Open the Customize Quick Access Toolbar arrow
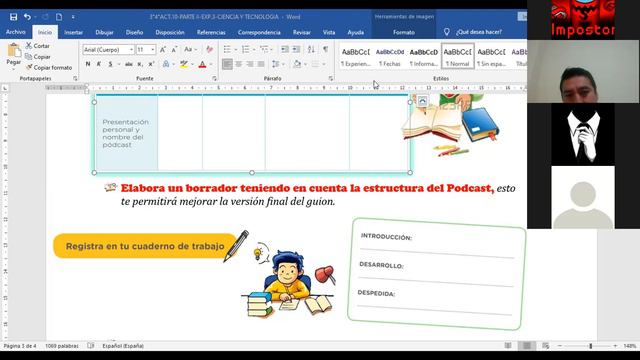The height and width of the screenshot is (360, 640). [x=73, y=17]
